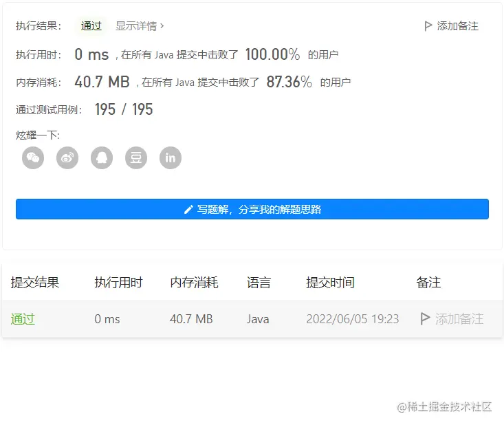
Task: Click 内存消耗 column header in table
Action: (194, 283)
